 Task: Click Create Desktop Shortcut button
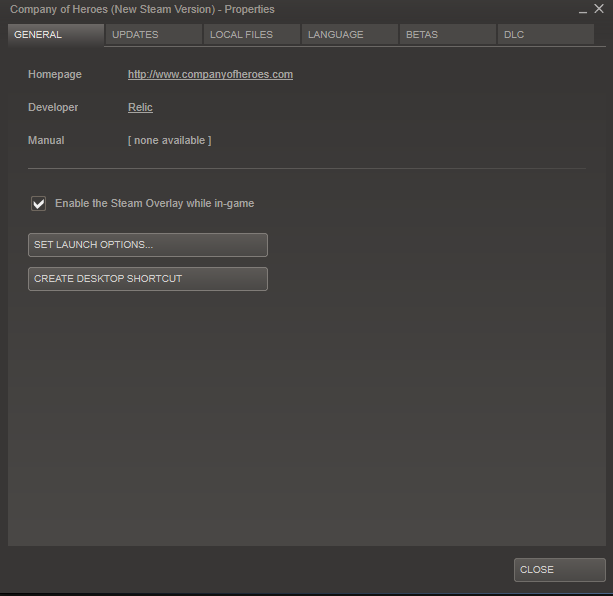[148, 279]
